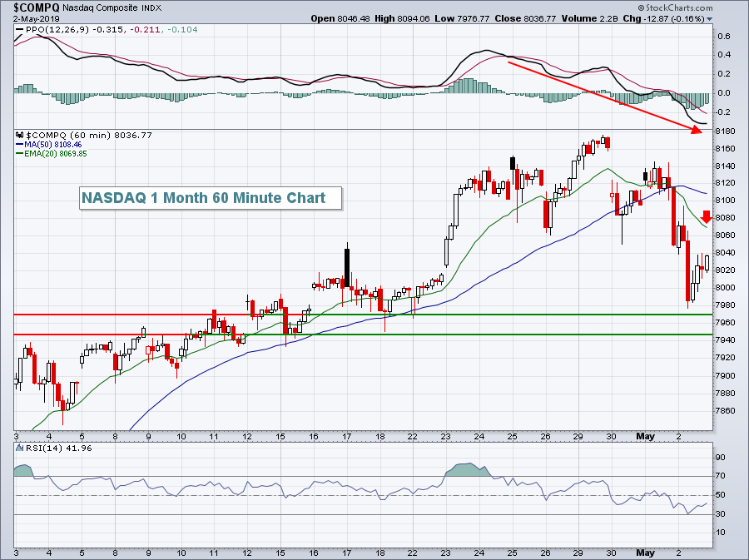749x560 pixels.
Task: Click the 7960 price axis label
Action: pyautogui.click(x=726, y=322)
